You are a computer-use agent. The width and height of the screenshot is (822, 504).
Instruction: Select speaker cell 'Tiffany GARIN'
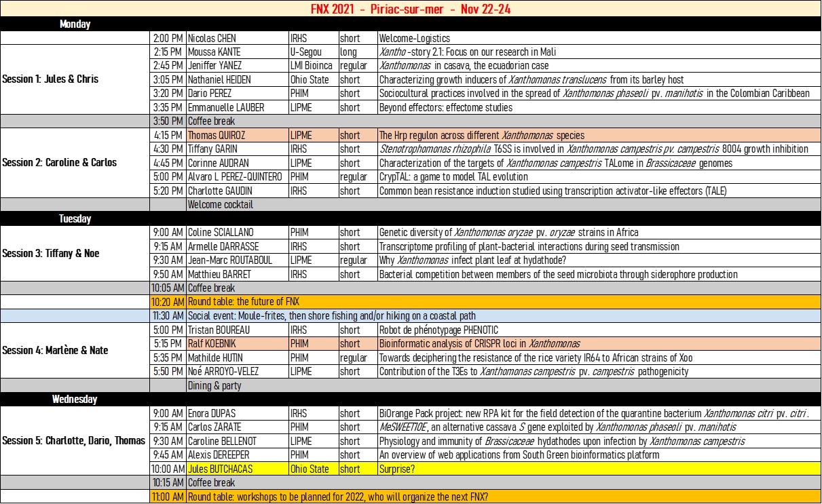pyautogui.click(x=237, y=149)
